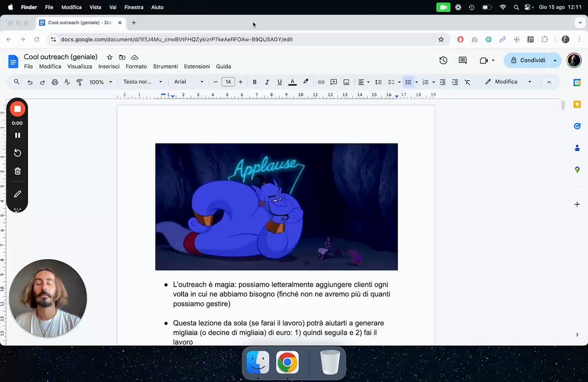588x382 pixels.
Task: Redo the last undone edit
Action: point(42,82)
